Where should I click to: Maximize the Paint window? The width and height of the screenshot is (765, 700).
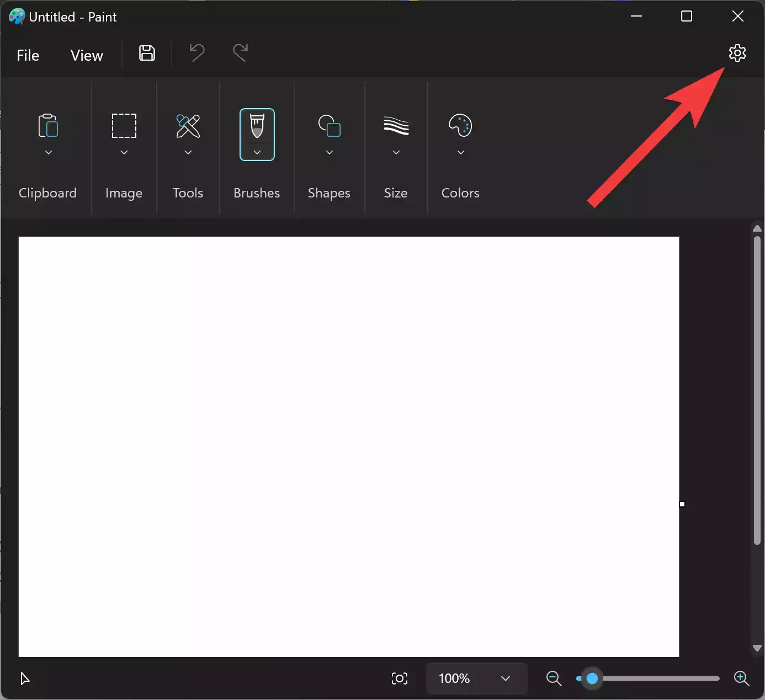click(x=687, y=17)
